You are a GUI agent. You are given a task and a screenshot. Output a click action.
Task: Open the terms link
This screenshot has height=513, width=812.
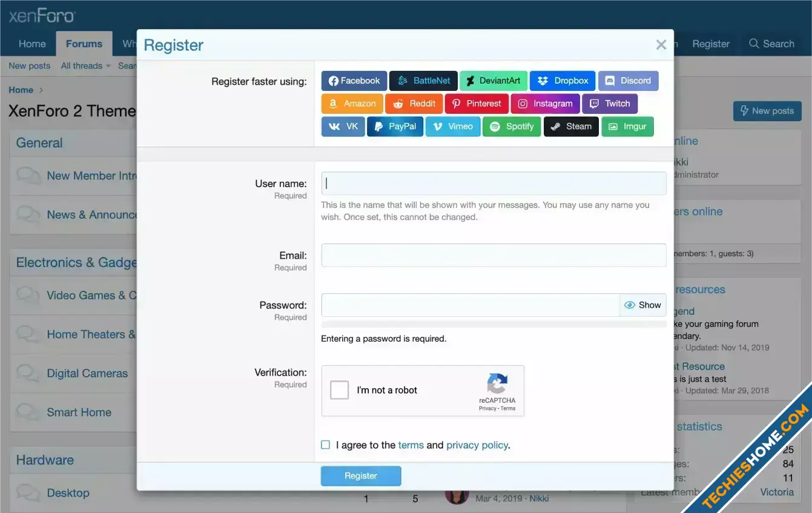411,445
